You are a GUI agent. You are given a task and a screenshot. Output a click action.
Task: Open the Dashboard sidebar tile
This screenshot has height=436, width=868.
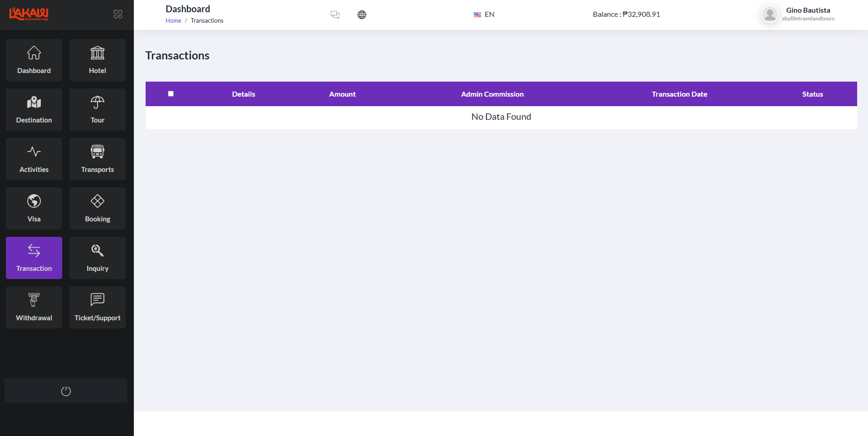coord(34,60)
